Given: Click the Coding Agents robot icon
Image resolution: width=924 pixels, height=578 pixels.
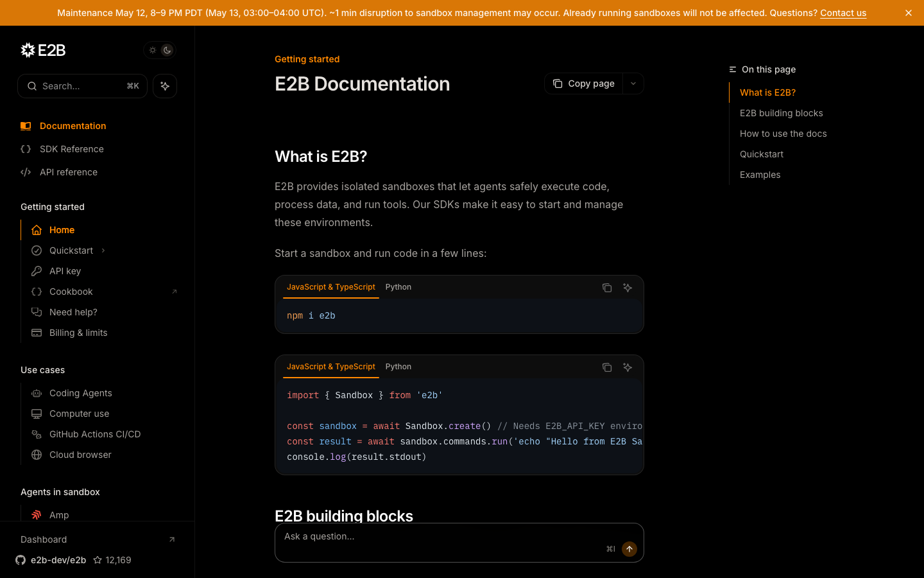Looking at the screenshot, I should pos(37,393).
